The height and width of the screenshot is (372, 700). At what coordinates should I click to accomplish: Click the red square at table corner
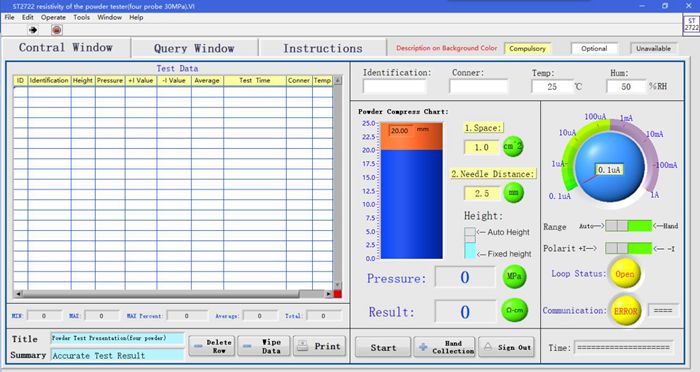[338, 294]
